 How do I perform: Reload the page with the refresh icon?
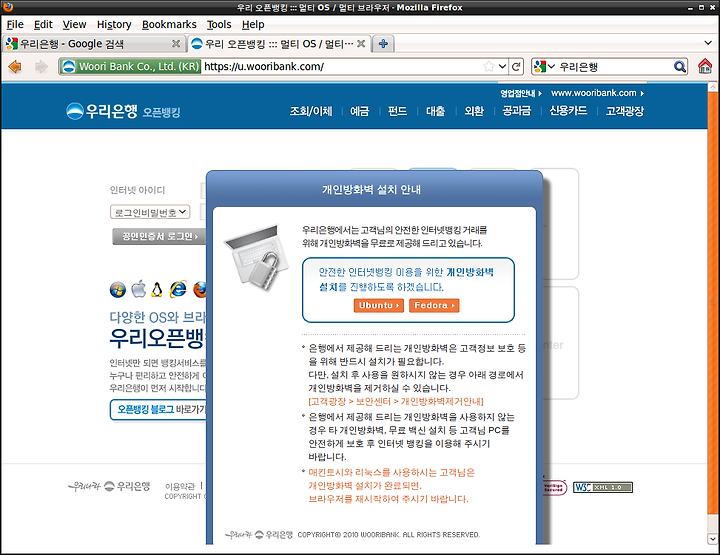click(516, 67)
